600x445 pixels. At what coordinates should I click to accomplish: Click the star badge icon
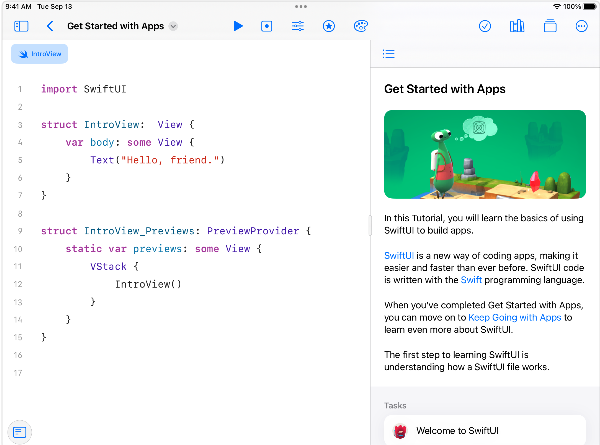[x=329, y=26]
